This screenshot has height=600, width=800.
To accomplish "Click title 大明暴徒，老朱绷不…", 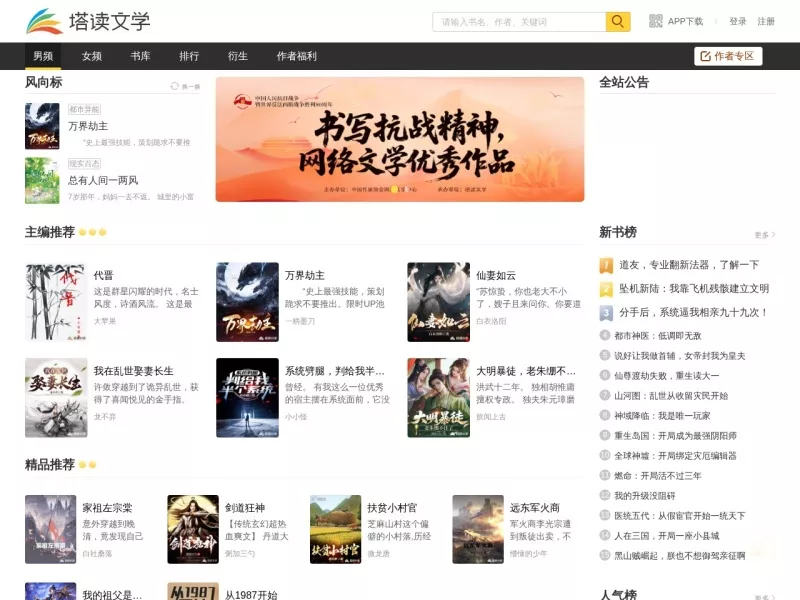I will (526, 371).
